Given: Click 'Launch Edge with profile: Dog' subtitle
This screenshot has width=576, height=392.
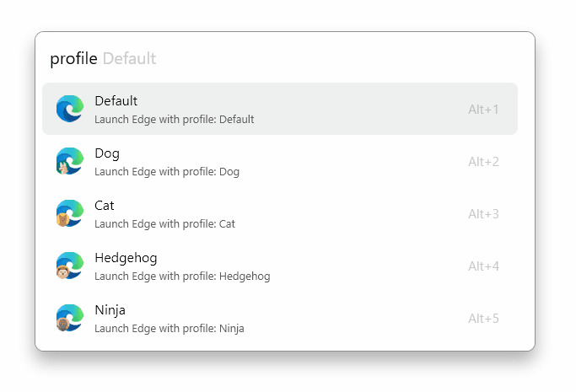Looking at the screenshot, I should 167,172.
